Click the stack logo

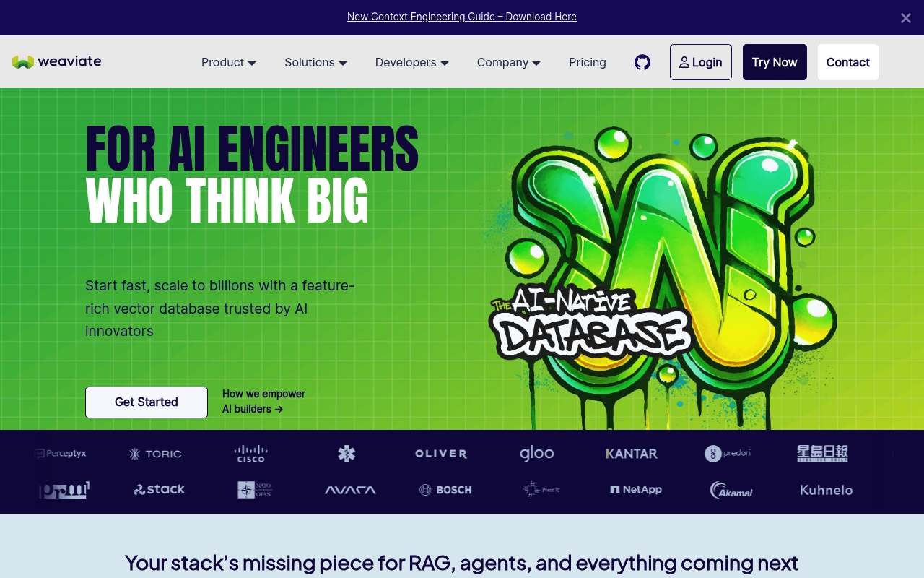[x=160, y=489]
